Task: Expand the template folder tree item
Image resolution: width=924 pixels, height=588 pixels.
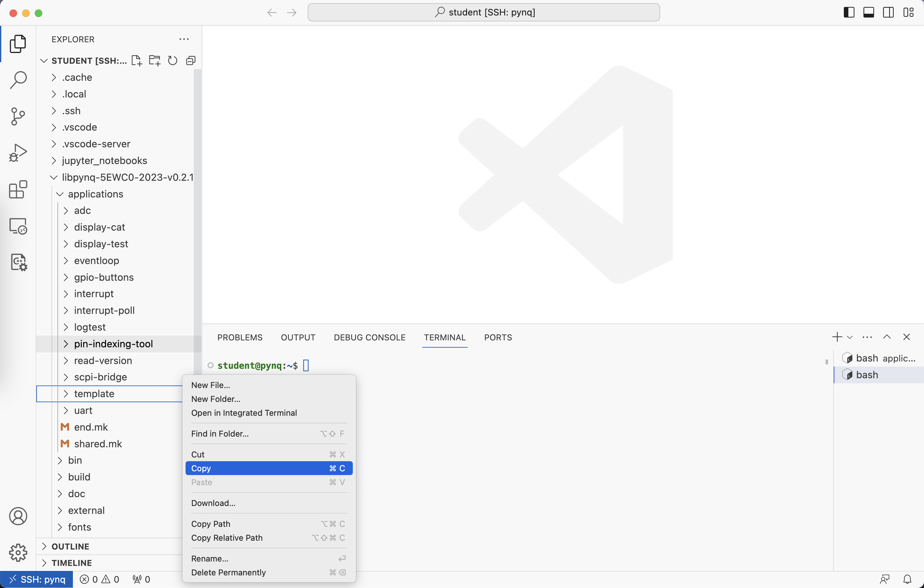Action: click(65, 393)
